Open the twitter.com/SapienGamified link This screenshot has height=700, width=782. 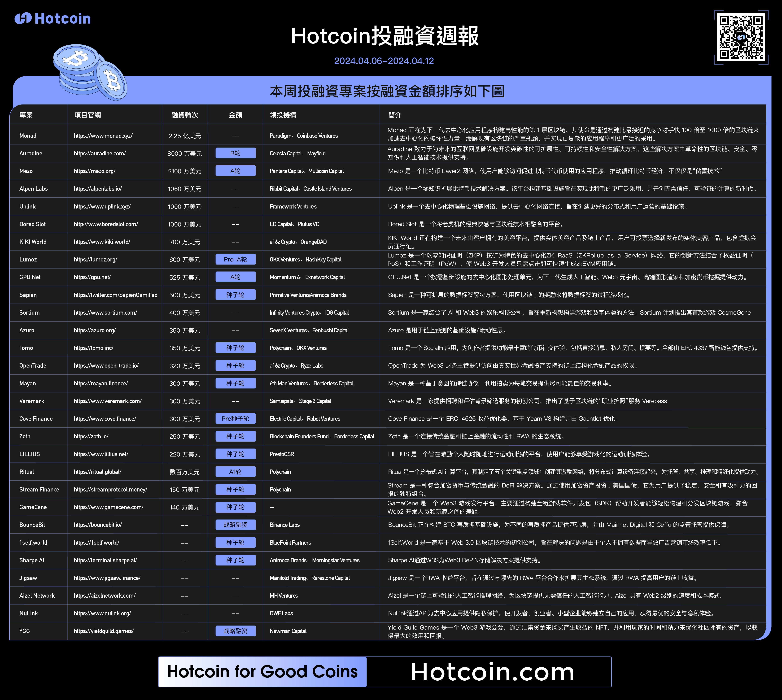tap(116, 295)
